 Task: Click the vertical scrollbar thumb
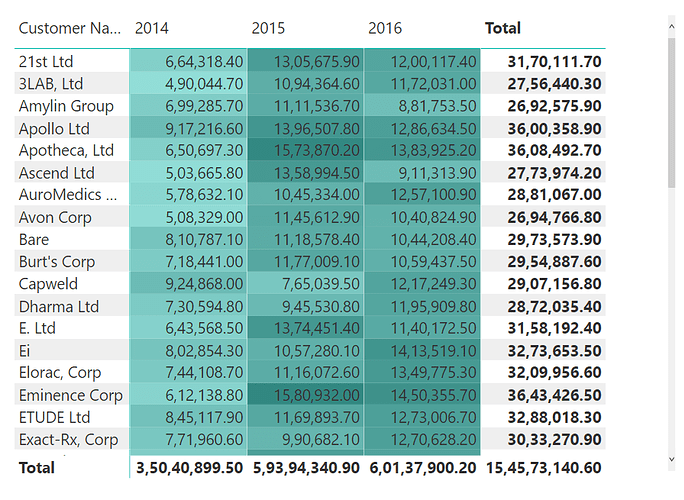pos(671,112)
